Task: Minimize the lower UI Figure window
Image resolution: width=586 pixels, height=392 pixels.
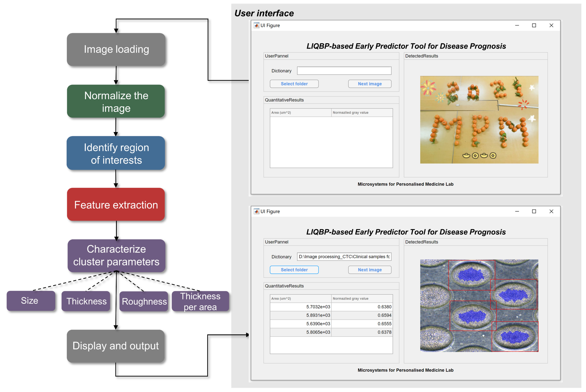Action: 517,212
